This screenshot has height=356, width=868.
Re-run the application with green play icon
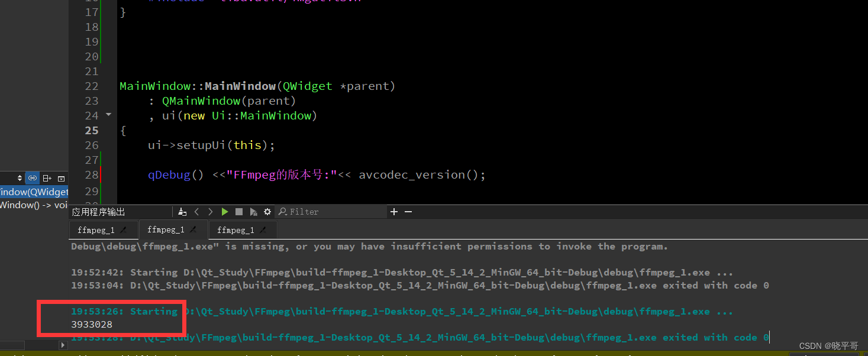(225, 212)
